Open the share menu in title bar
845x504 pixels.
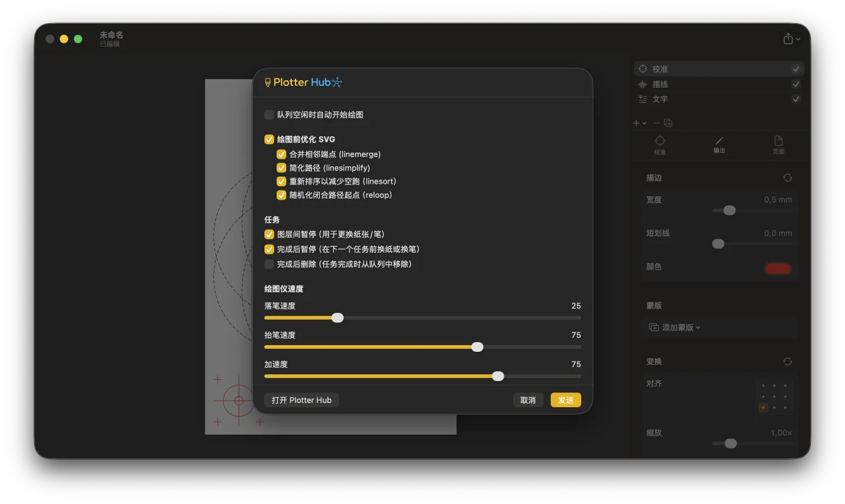pos(792,39)
